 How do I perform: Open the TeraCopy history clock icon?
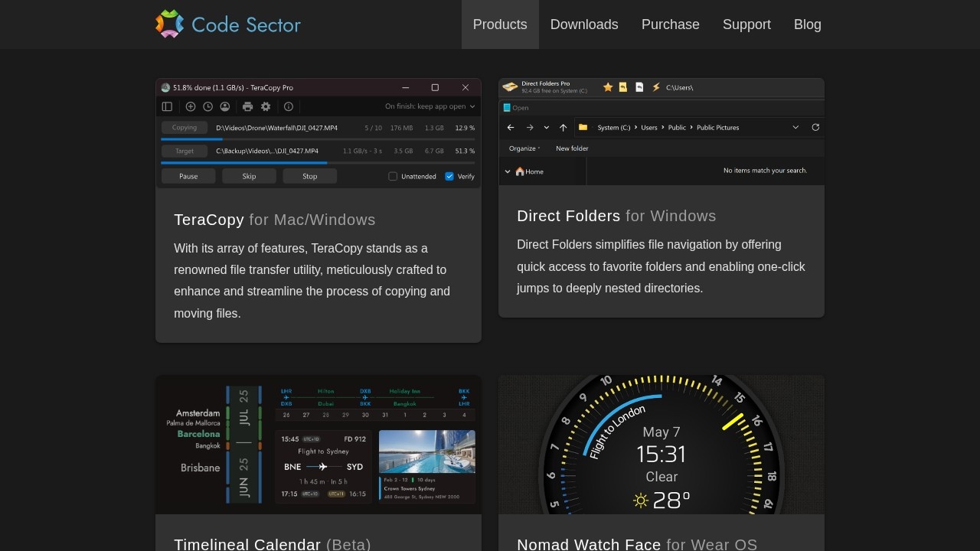click(x=207, y=107)
